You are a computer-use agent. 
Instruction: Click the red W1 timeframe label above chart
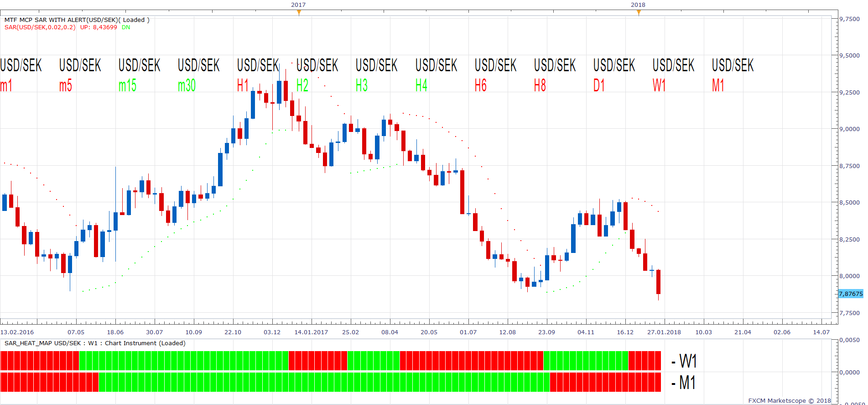pos(659,85)
